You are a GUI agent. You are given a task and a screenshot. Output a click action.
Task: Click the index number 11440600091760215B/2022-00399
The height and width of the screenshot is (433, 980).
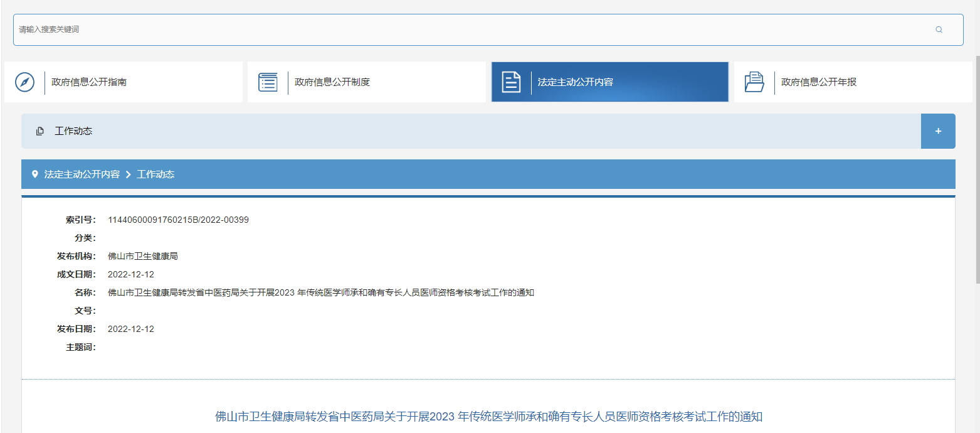tap(178, 220)
